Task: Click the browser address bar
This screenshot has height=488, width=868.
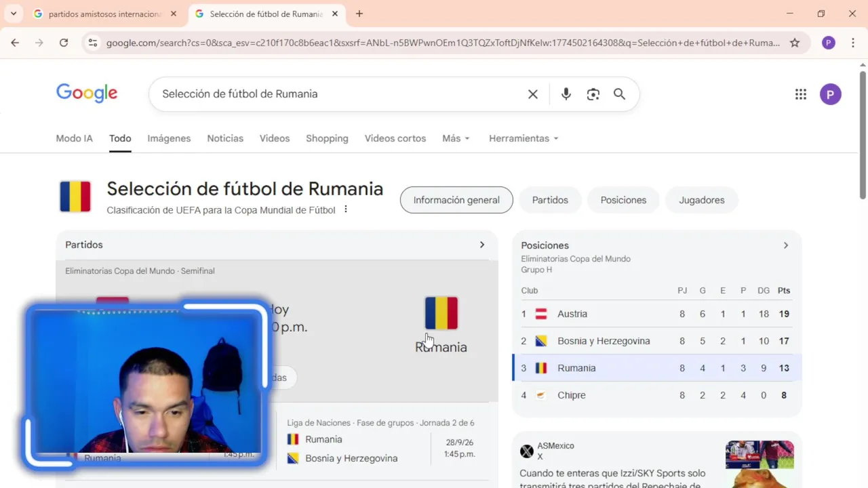Action: pyautogui.click(x=443, y=43)
